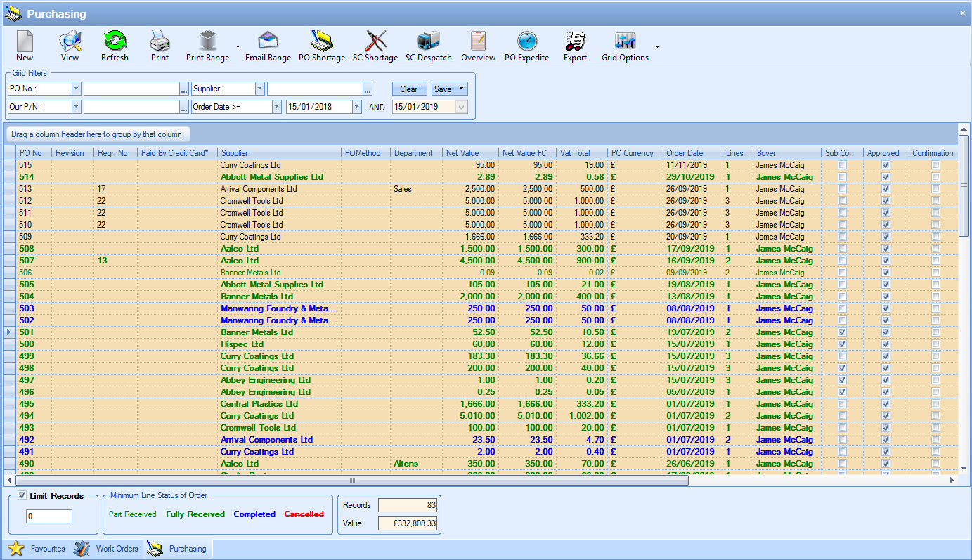972x560 pixels.
Task: Click the SC Despatch truck icon
Action: tap(428, 41)
